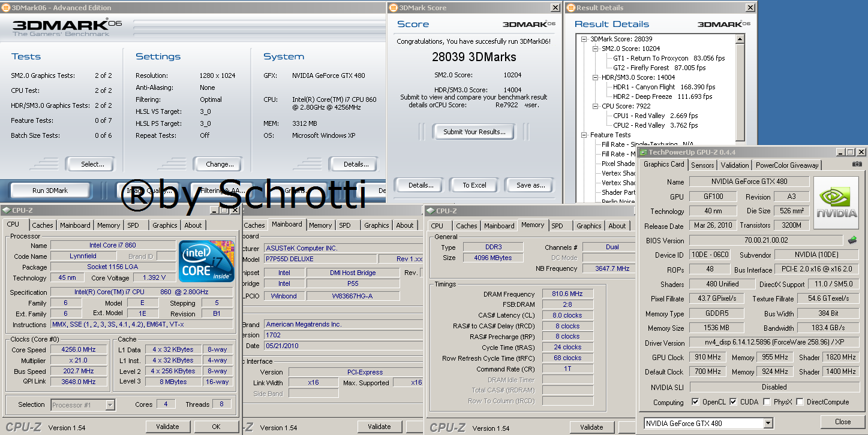Switch to the Sensors tab in GPU-Z

(702, 165)
